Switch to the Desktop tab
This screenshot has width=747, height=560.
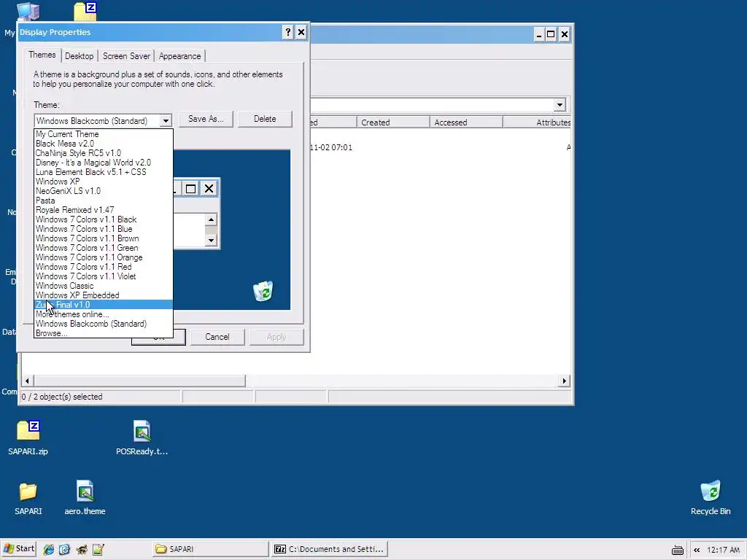(x=79, y=56)
